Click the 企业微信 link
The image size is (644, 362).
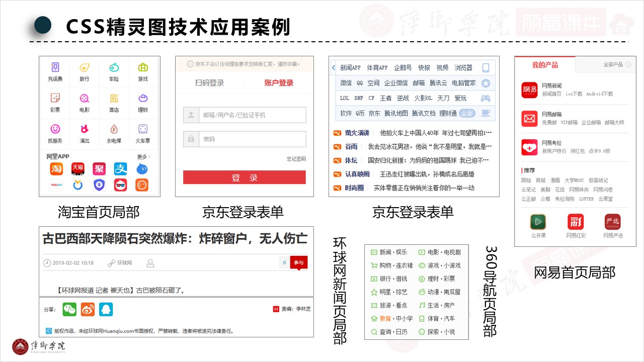tap(396, 83)
